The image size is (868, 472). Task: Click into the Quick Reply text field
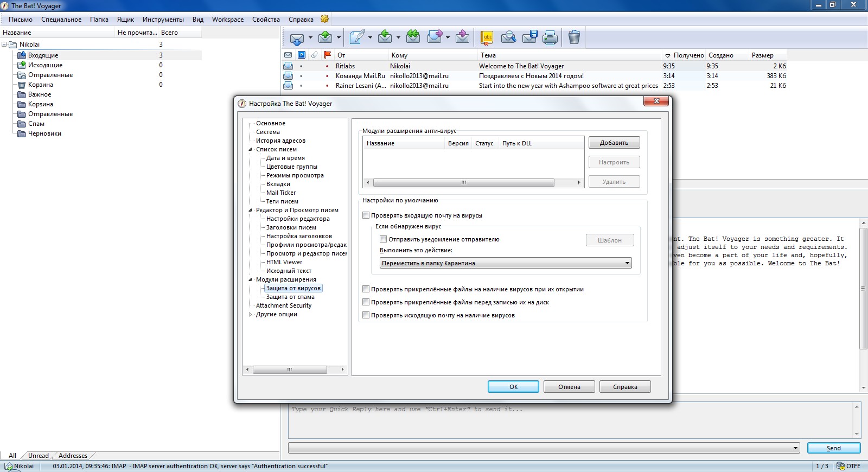coord(574,420)
